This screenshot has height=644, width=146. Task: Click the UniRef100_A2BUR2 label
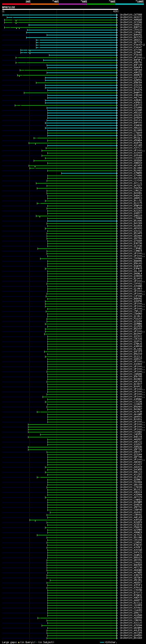(131, 100)
